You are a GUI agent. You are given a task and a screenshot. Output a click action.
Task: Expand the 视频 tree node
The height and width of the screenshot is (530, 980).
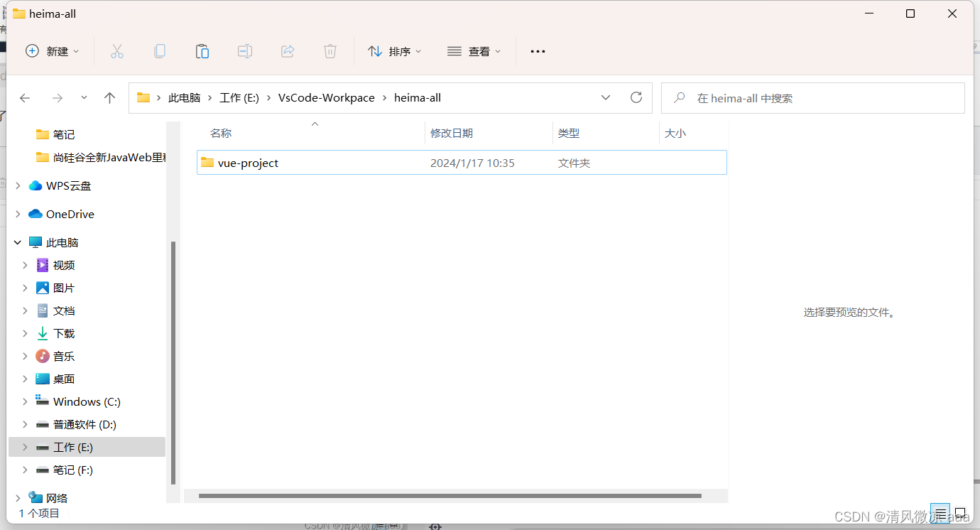coord(25,265)
